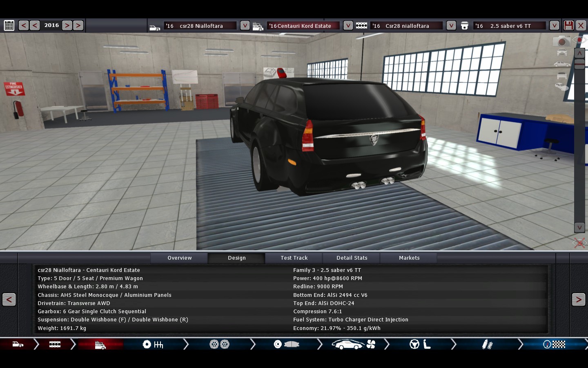The image size is (588, 368).
Task: Open the brakes design step
Action: [286, 345]
